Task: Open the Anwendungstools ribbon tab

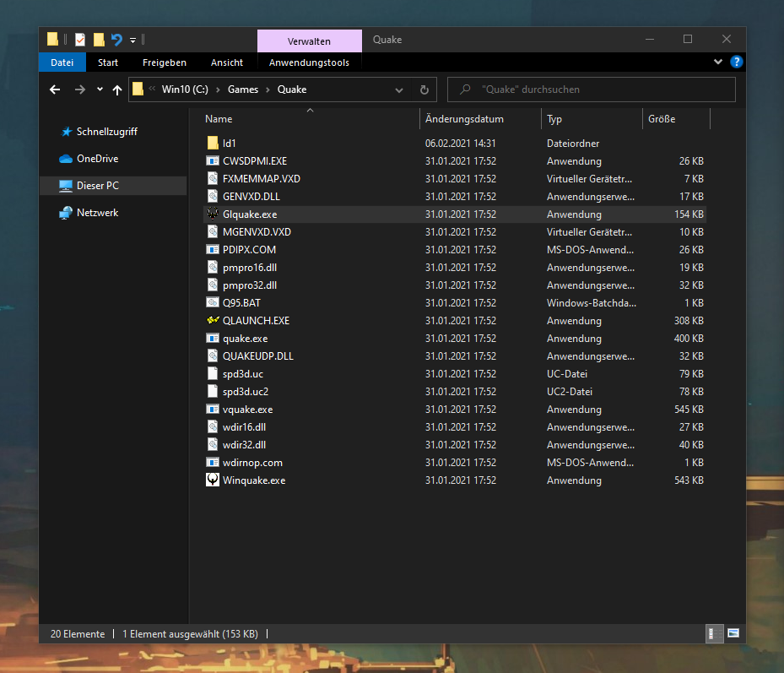Action: [x=309, y=62]
